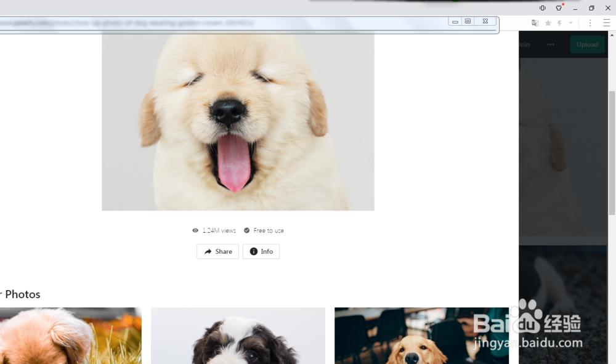Restore down the browser window
This screenshot has width=616, height=364.
(591, 8)
